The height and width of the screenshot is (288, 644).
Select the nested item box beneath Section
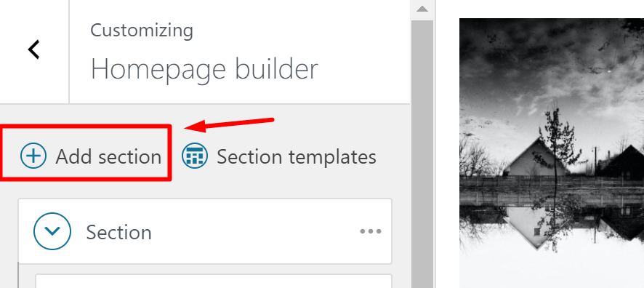[214, 281]
